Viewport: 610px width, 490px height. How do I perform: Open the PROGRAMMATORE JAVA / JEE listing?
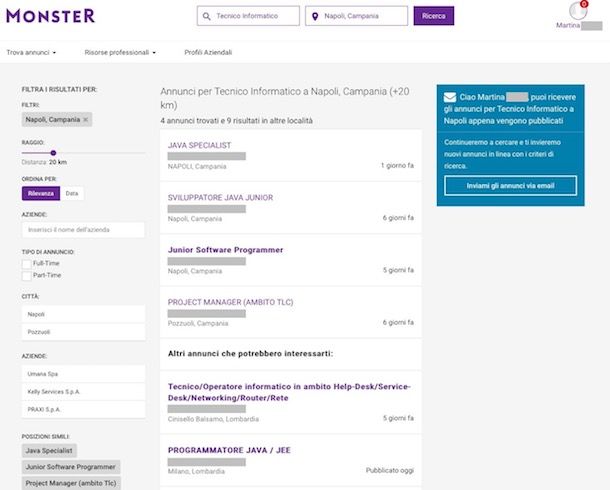point(229,450)
